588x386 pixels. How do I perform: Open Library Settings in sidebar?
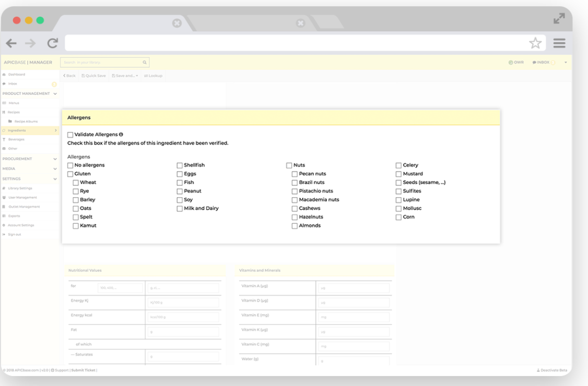20,188
